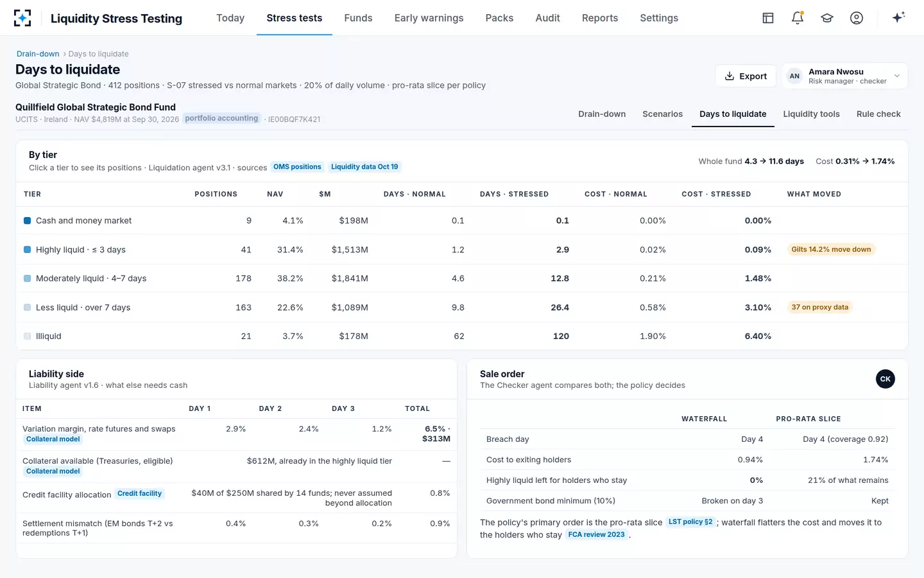The width and height of the screenshot is (924, 578).
Task: Open the notifications bell
Action: [x=798, y=18]
